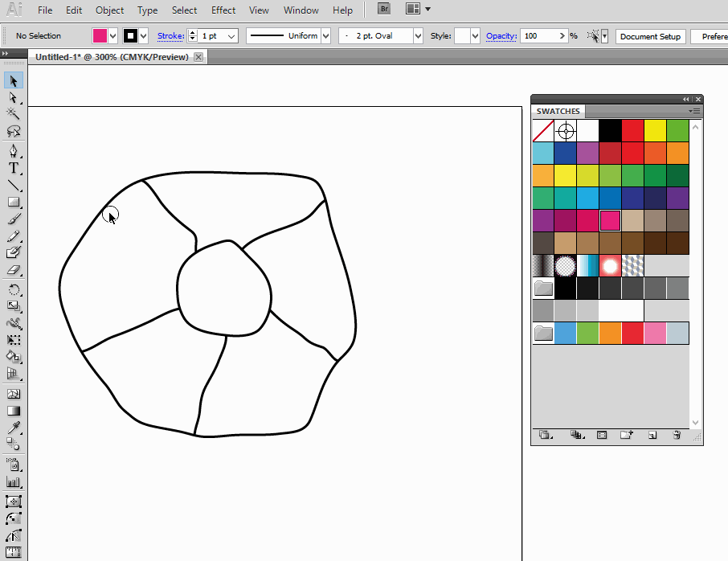Open the Effect menu
Screen dimensions: 728x561
pyautogui.click(x=223, y=10)
